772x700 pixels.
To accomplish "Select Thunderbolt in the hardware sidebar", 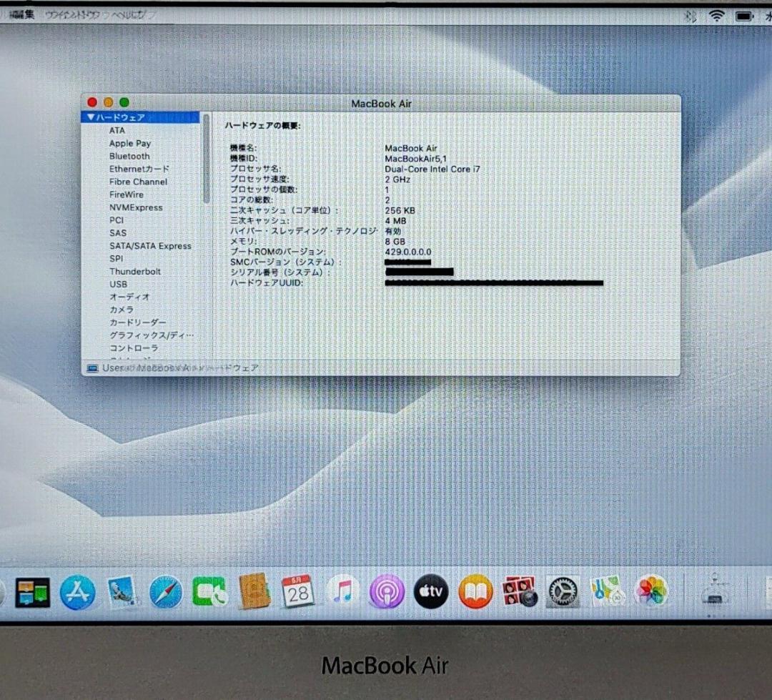I will (135, 271).
